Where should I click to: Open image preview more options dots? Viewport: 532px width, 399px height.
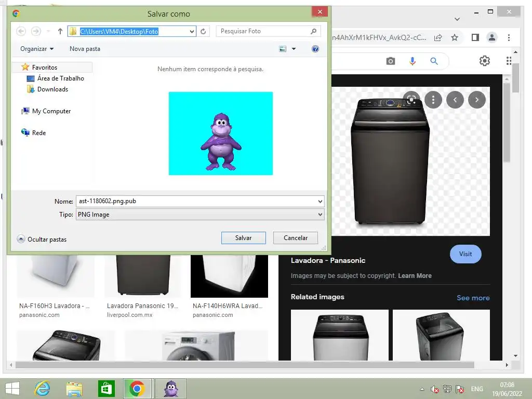[433, 100]
